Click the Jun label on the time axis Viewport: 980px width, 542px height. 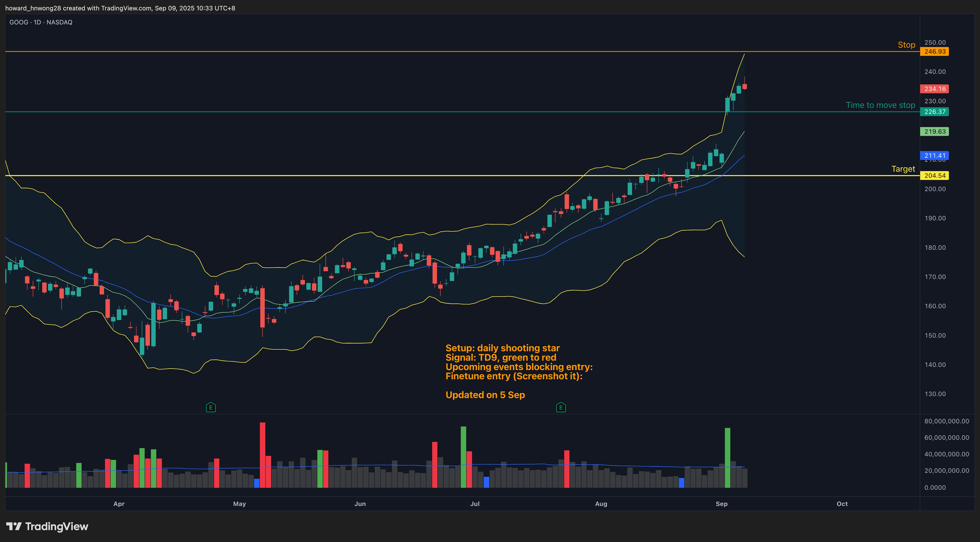tap(360, 503)
